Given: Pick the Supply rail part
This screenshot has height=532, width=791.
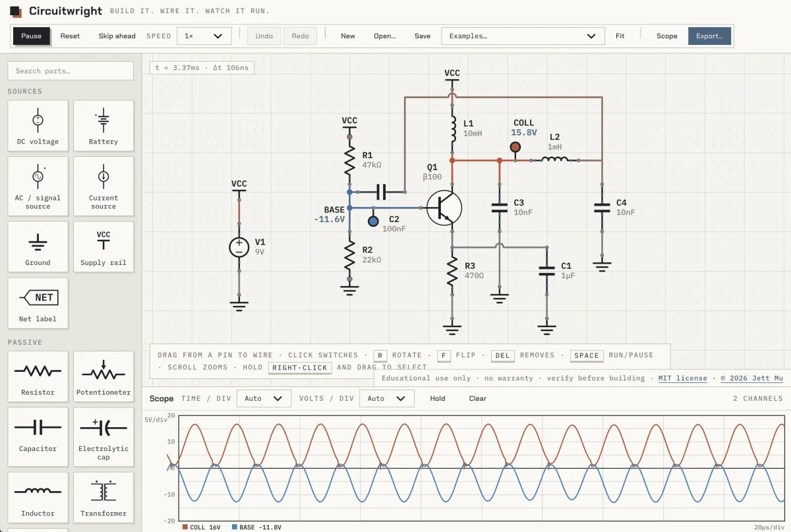Looking at the screenshot, I should [x=103, y=247].
